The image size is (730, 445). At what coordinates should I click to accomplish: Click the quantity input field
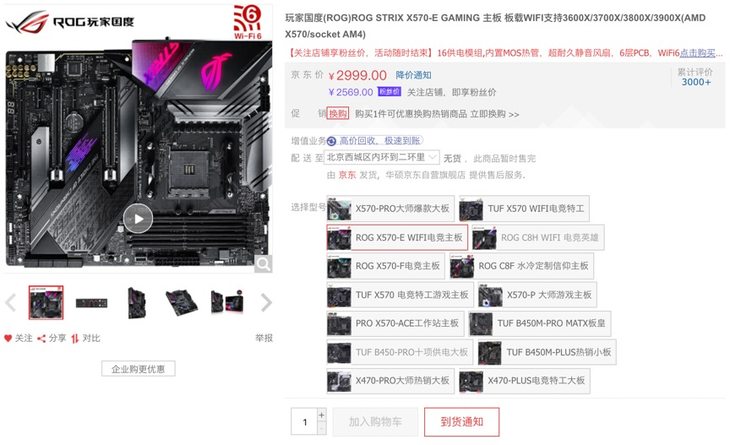point(304,422)
